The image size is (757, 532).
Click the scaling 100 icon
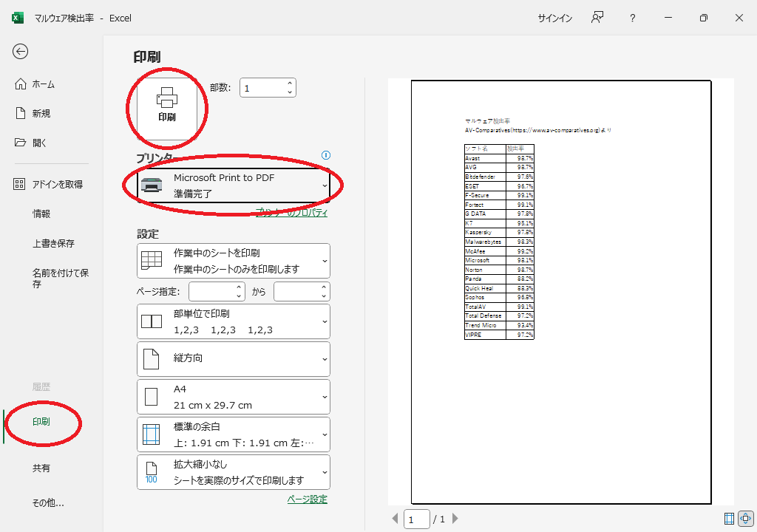(x=151, y=473)
